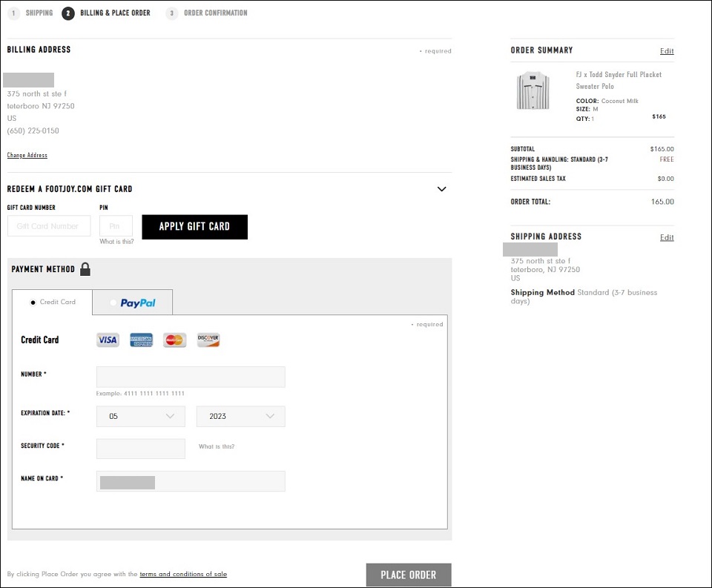The width and height of the screenshot is (712, 588).
Task: Click the Change Address link
Action: (27, 155)
